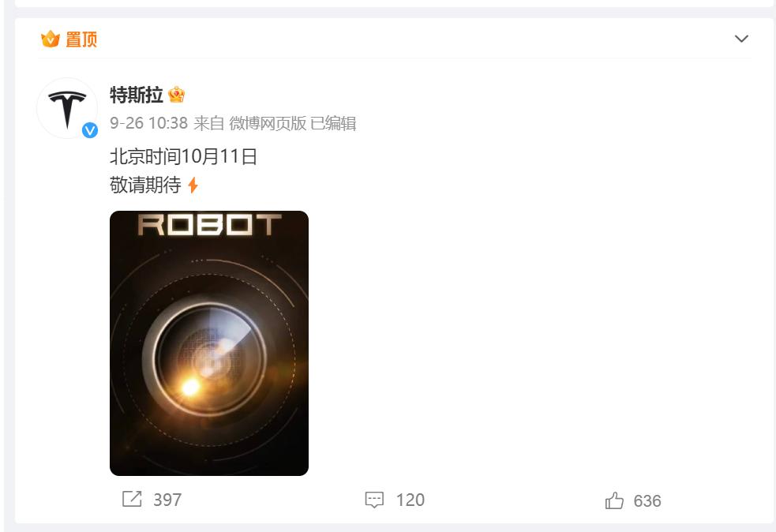The image size is (776, 532).
Task: Like the post with thumbs-up icon
Action: click(x=614, y=501)
